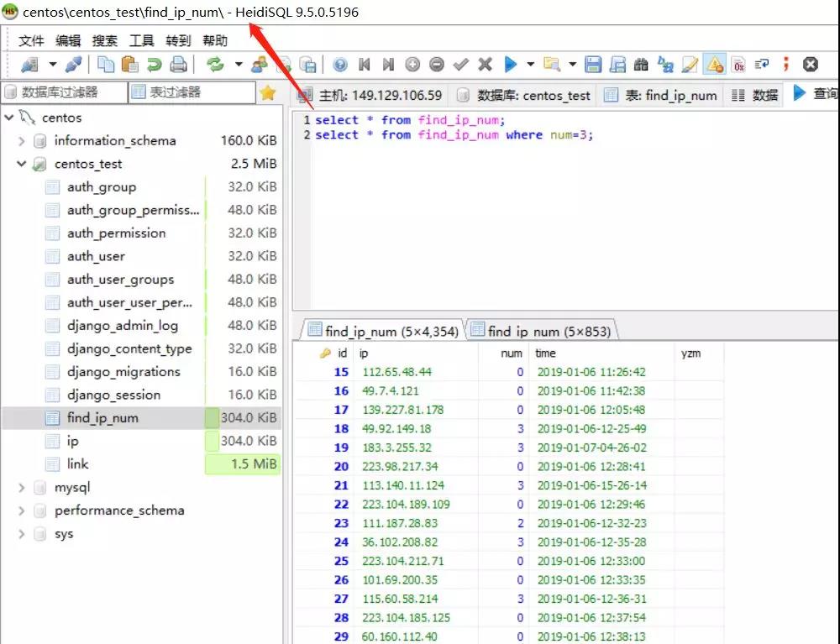Click the insert row plus icon
The width and height of the screenshot is (840, 644).
coord(412,65)
